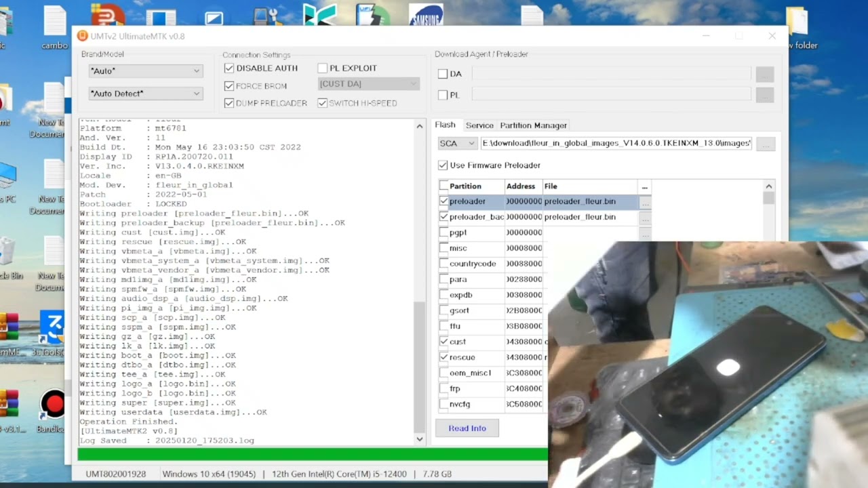The width and height of the screenshot is (868, 488).
Task: Click the DA file path field
Action: coord(611,74)
